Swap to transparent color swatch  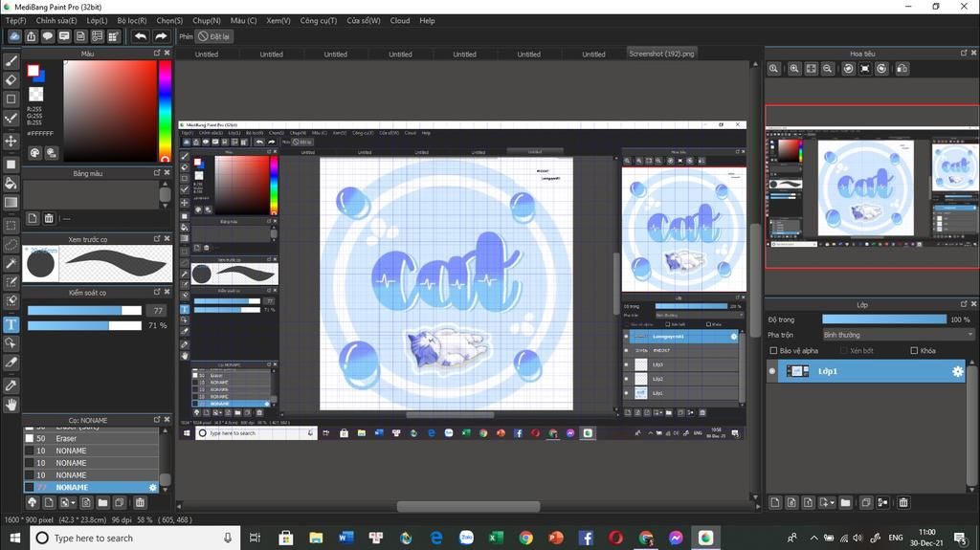tap(36, 95)
